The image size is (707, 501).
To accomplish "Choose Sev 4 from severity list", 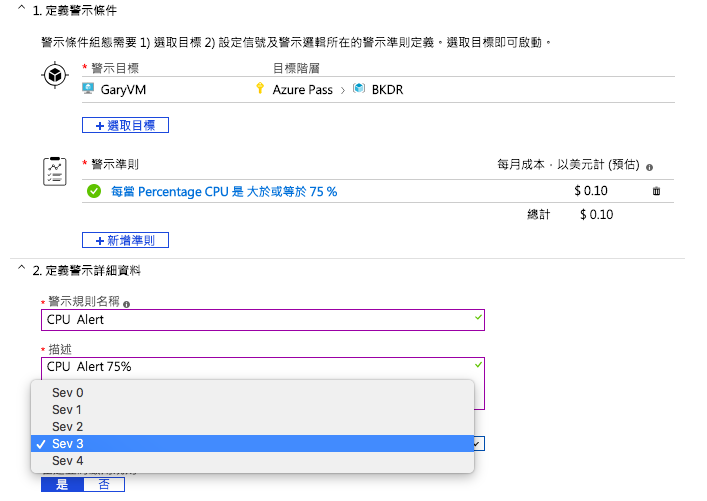I will (x=67, y=461).
